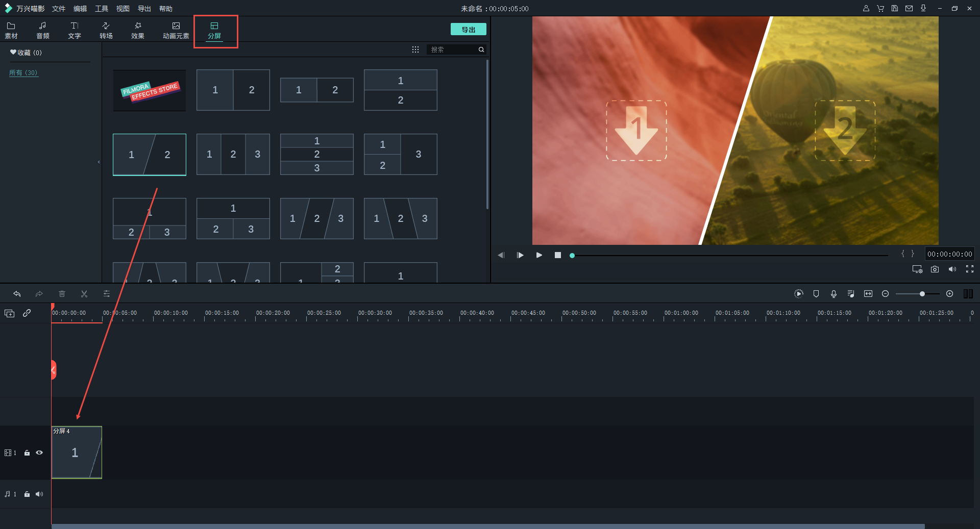The image size is (980, 529).
Task: Click the redo arrow in timeline toolbar
Action: point(39,294)
